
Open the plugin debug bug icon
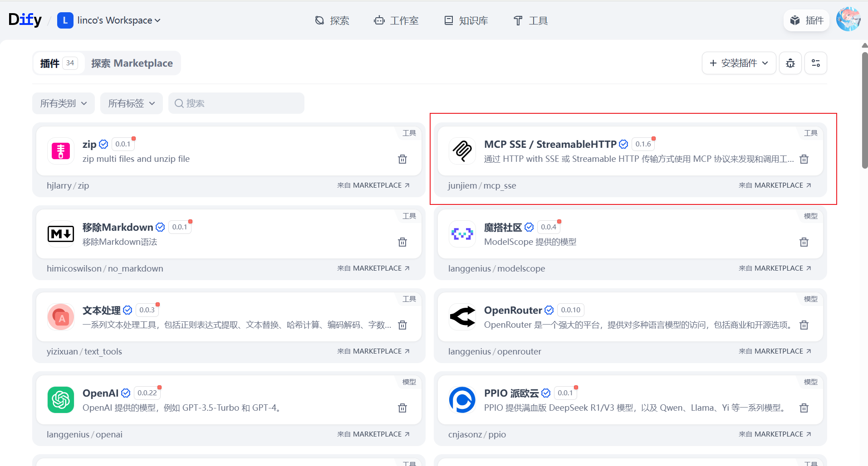point(790,63)
